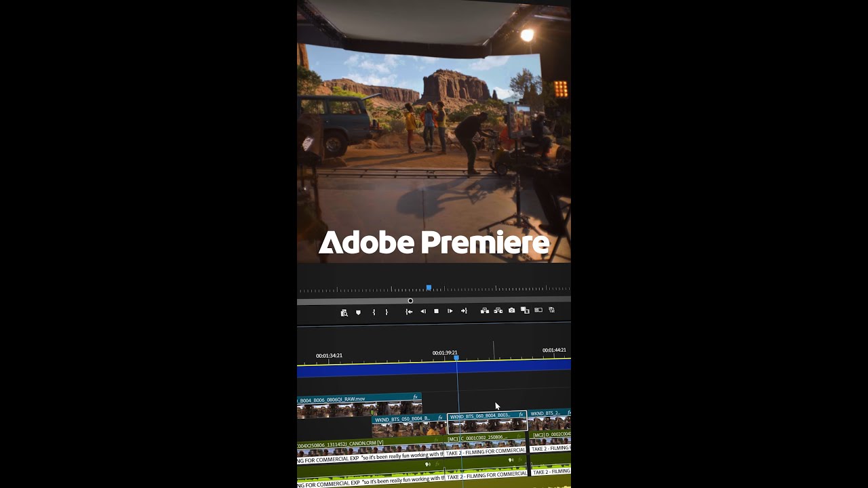This screenshot has height=488, width=868.
Task: Click the Go to Out point button
Action: (464, 312)
